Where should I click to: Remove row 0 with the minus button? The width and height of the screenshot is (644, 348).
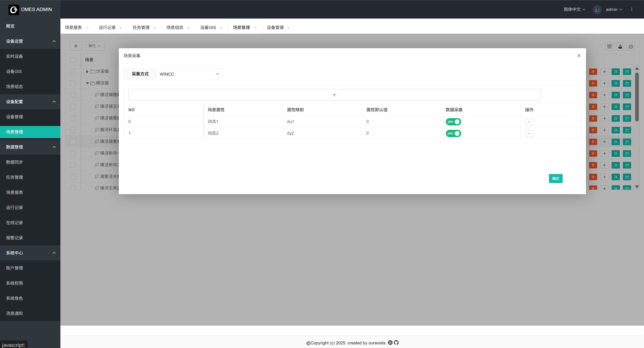(x=529, y=122)
